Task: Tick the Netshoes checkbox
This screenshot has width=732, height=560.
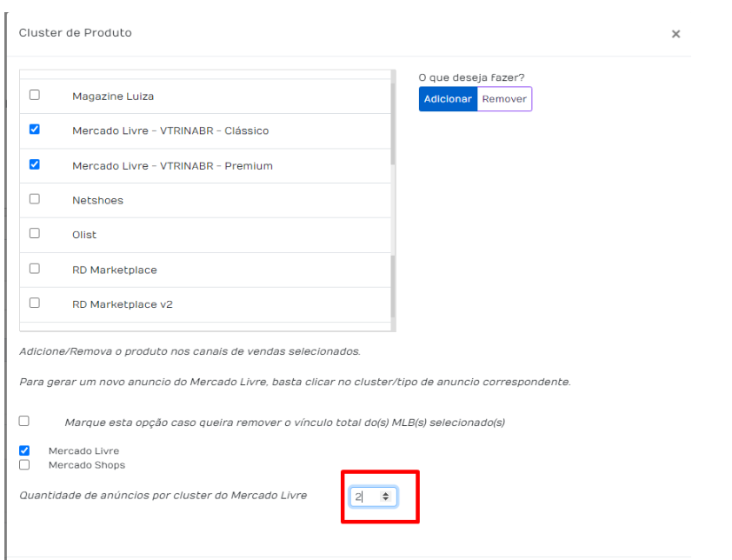Action: [35, 199]
